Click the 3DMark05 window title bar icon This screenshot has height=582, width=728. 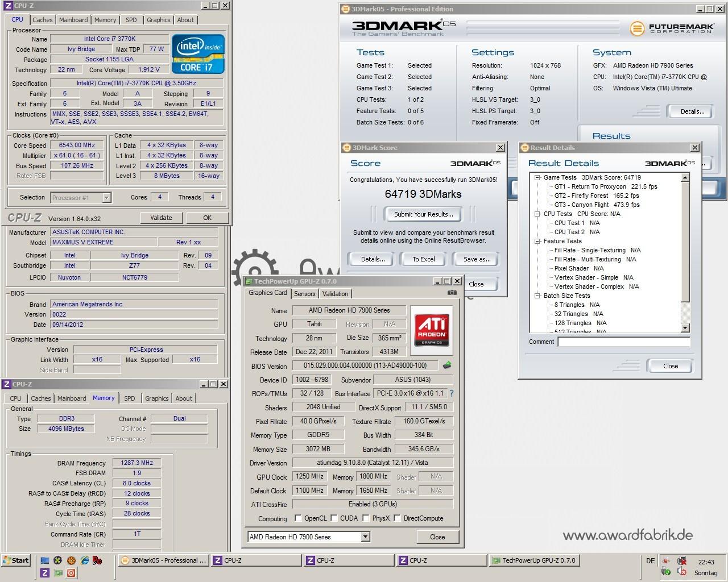click(346, 9)
